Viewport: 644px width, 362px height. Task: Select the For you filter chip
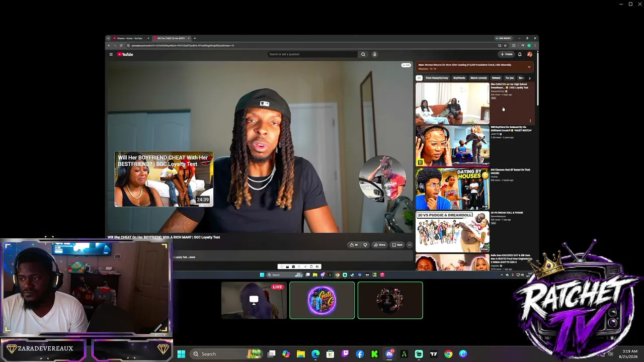(510, 78)
